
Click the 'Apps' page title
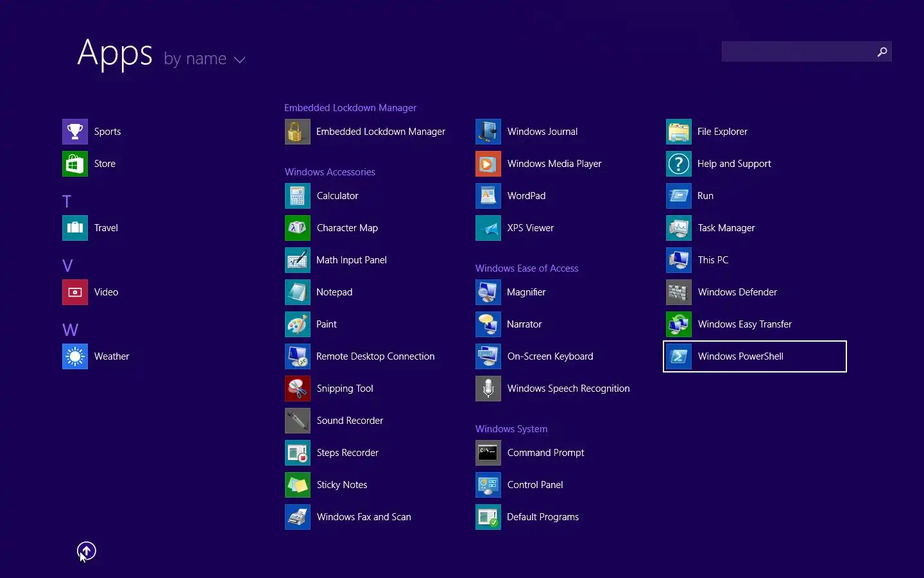115,54
